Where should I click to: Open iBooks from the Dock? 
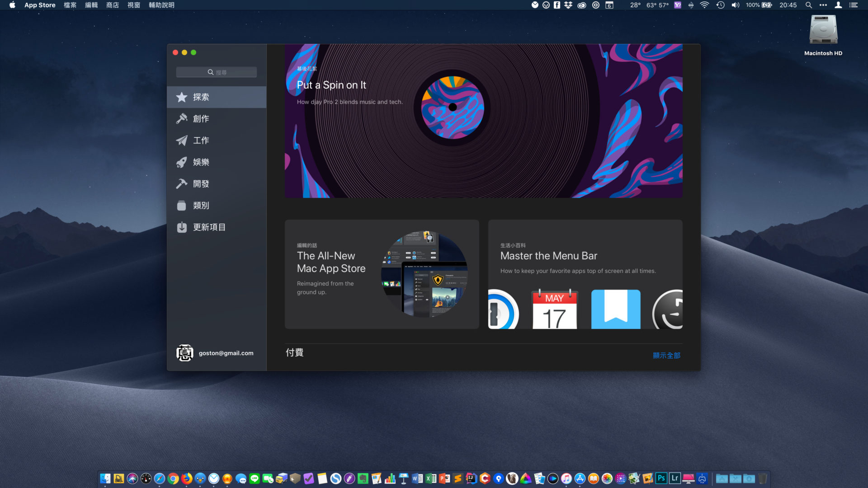click(594, 479)
